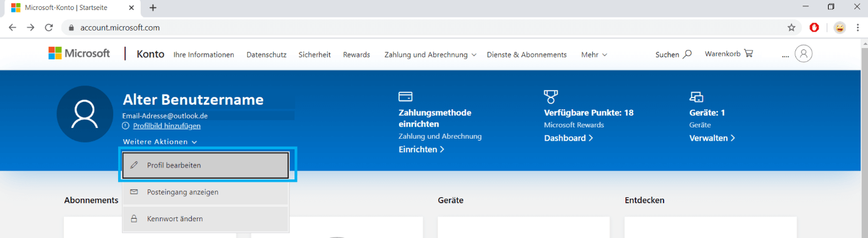The height and width of the screenshot is (238, 868).
Task: Open the Rewards Dashboard link
Action: click(x=568, y=138)
